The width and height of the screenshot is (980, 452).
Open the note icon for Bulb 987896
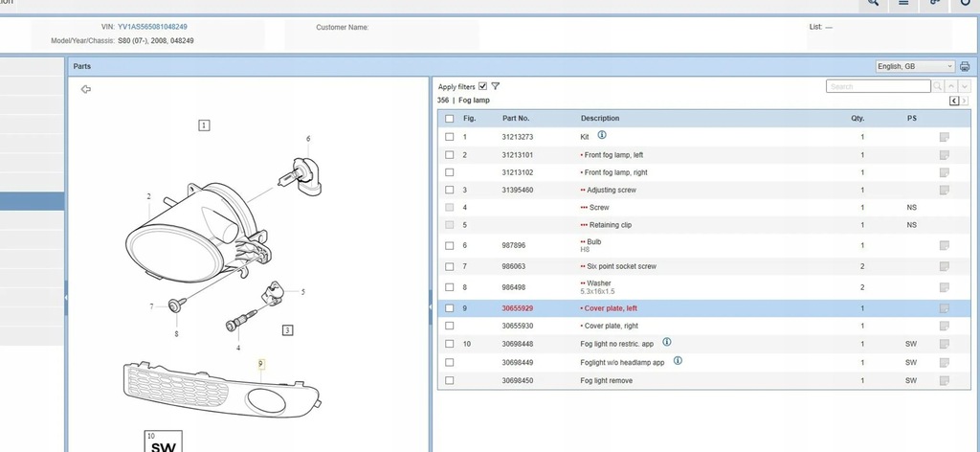(945, 246)
